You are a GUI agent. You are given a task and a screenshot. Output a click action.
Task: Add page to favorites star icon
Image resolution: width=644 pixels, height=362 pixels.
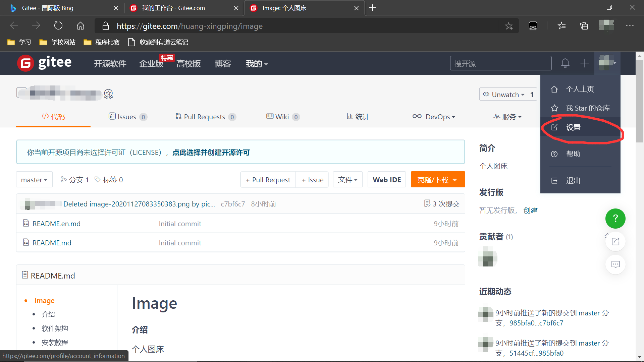pyautogui.click(x=508, y=26)
